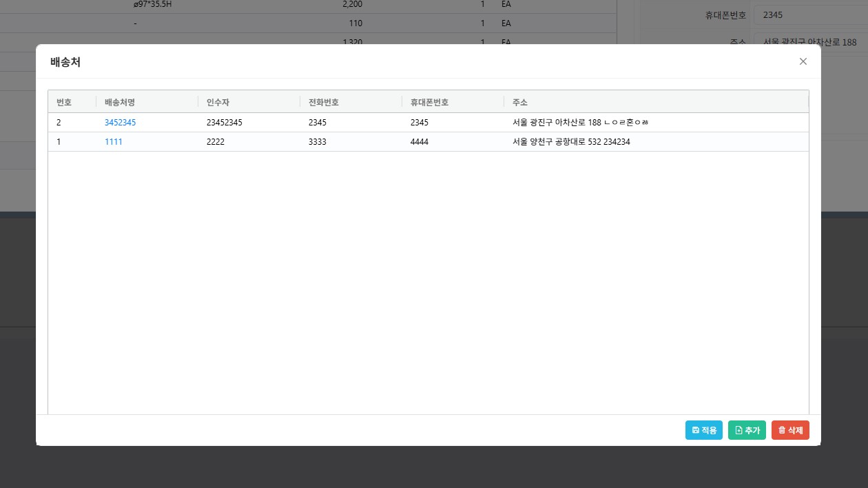
Task: Click the 번호 cell showing 1
Action: (59, 142)
